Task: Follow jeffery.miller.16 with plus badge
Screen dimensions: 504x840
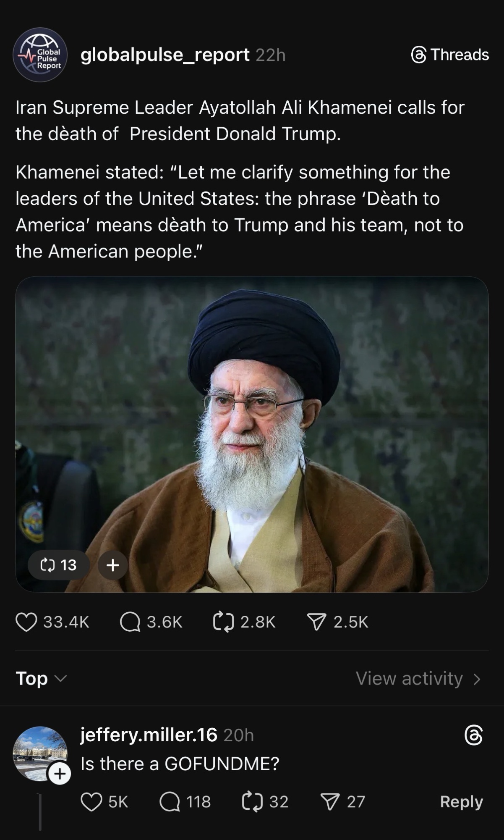Action: [x=60, y=774]
